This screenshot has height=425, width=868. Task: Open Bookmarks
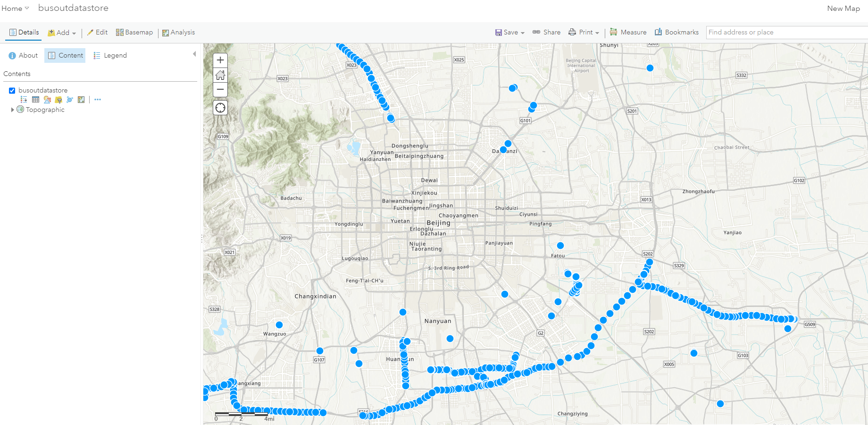(676, 32)
